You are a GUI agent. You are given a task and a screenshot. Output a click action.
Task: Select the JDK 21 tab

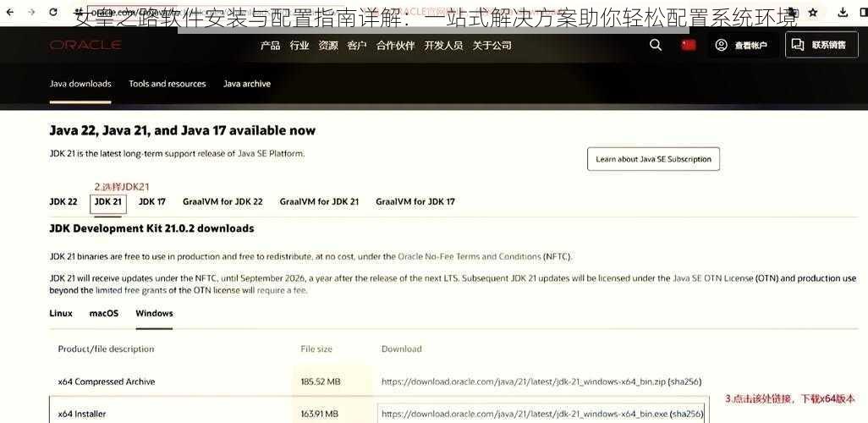click(108, 202)
